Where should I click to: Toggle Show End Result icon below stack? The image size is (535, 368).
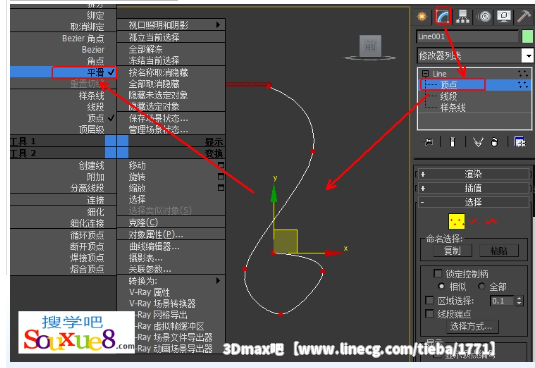[x=452, y=142]
